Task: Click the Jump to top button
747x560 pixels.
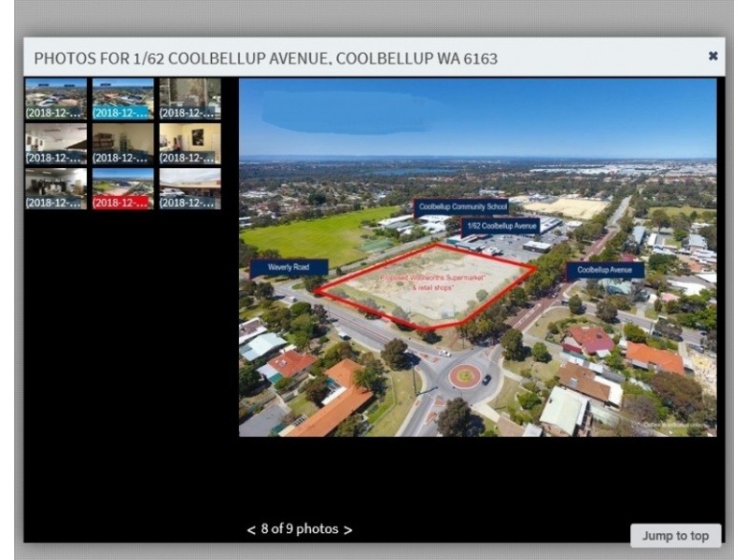Action: pyautogui.click(x=675, y=535)
